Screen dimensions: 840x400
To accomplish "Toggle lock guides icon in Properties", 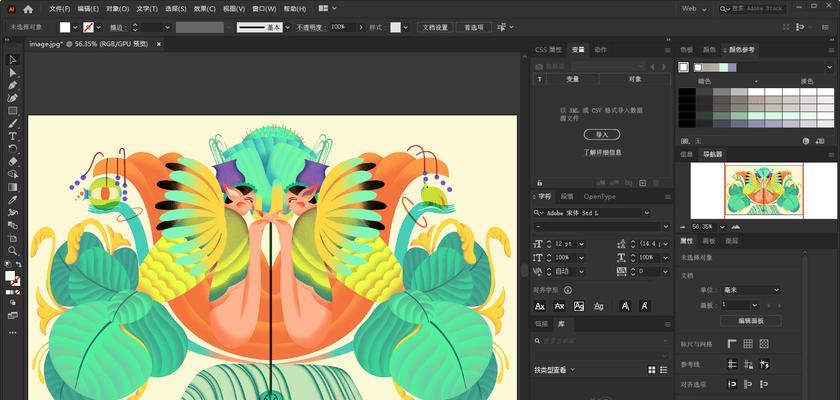I will coord(748,364).
